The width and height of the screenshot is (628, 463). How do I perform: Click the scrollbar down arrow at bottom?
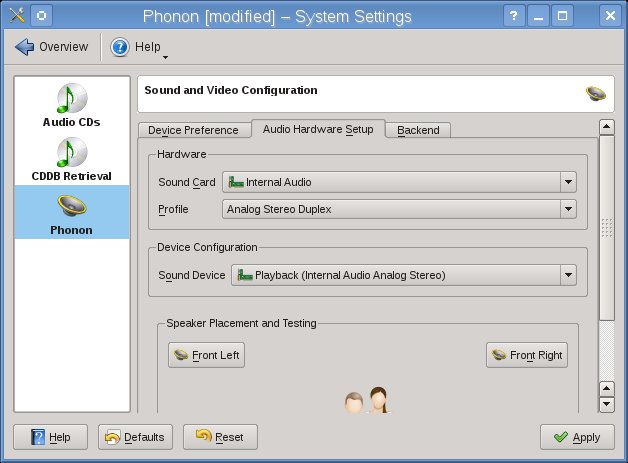[606, 404]
